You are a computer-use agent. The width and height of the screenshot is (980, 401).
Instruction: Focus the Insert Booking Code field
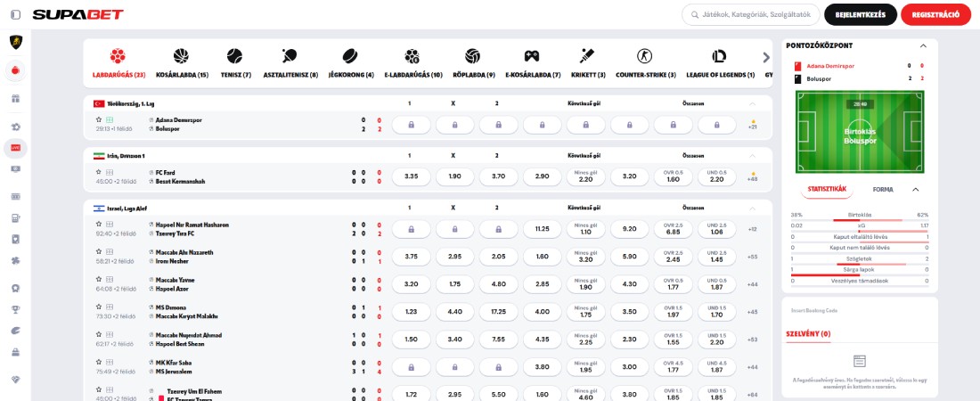(x=860, y=310)
